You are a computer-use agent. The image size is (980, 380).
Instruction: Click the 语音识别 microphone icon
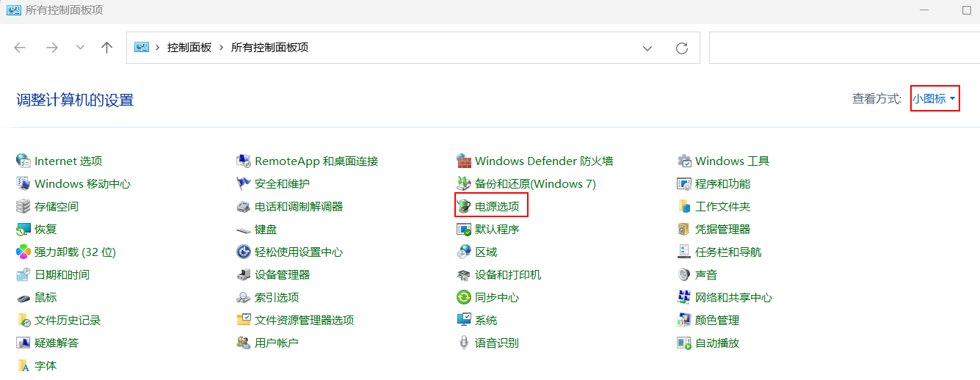click(463, 343)
